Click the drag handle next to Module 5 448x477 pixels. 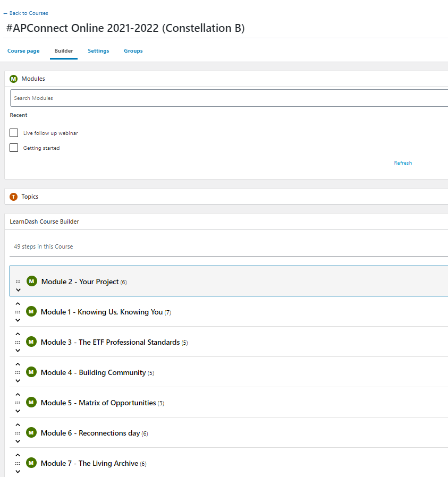pyautogui.click(x=18, y=403)
